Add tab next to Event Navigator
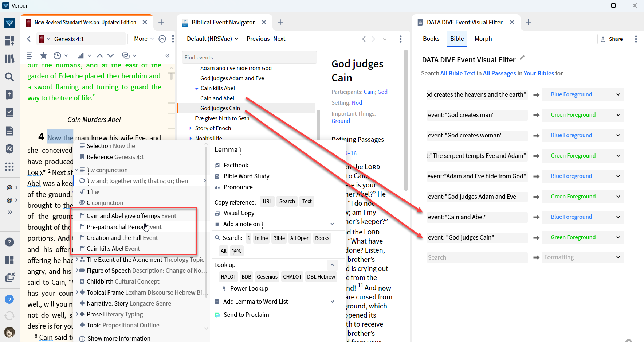Screen dimensions: 644x342 280,22
